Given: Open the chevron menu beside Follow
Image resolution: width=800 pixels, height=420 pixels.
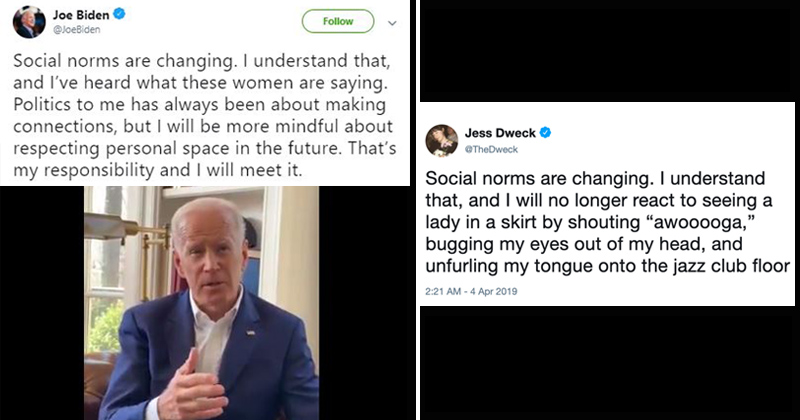Looking at the screenshot, I should coord(392,23).
